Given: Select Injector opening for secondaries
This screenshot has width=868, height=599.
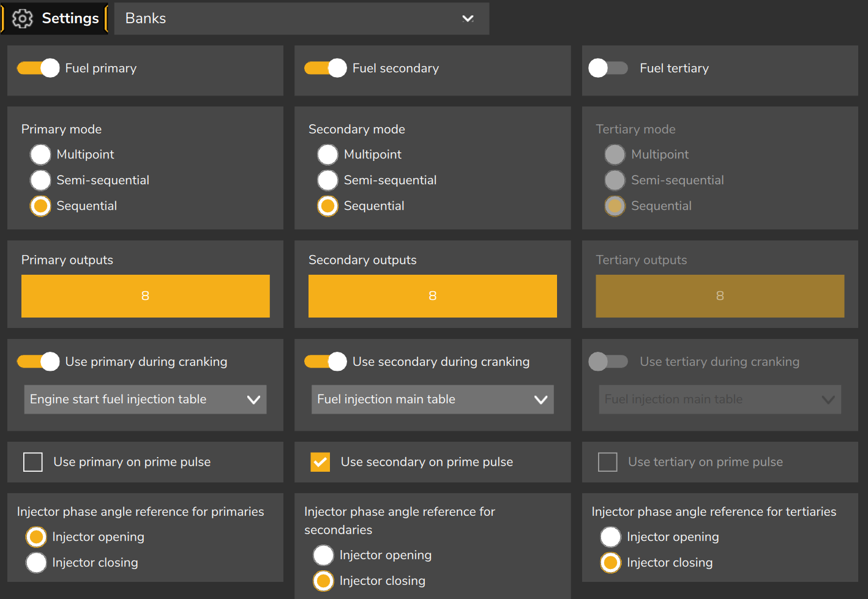Looking at the screenshot, I should 323,556.
